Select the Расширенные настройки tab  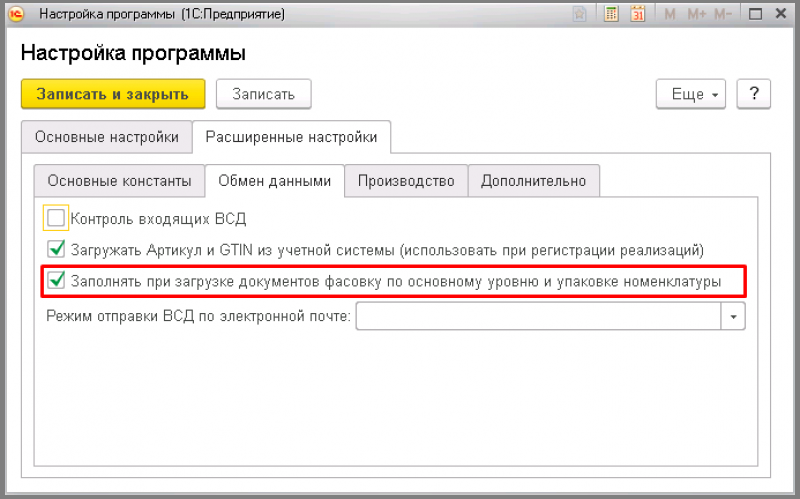291,137
